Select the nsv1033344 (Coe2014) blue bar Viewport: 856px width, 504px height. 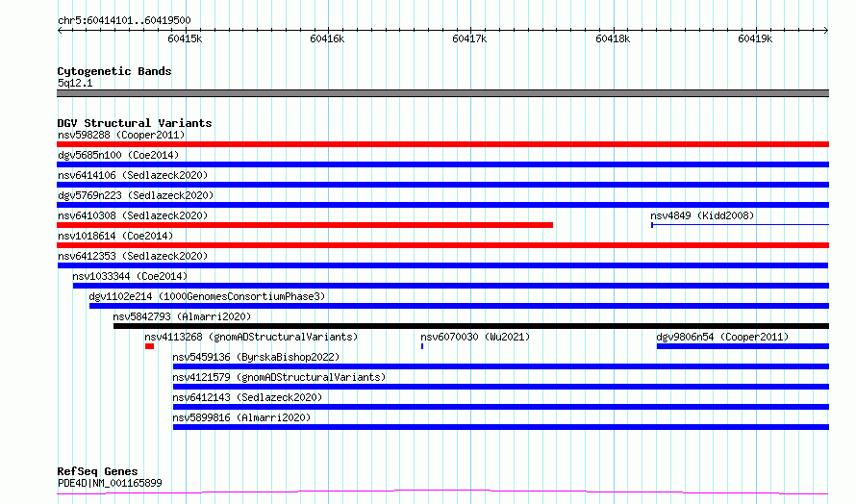click(451, 286)
